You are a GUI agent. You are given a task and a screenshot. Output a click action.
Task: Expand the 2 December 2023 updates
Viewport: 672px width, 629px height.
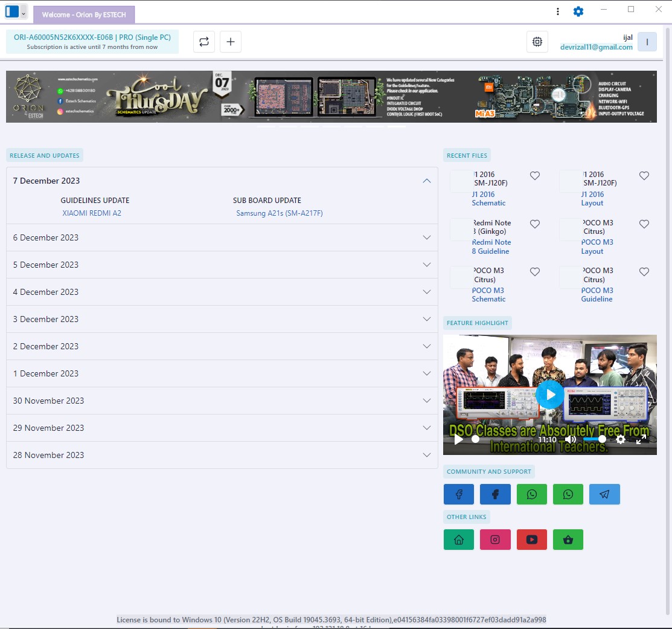tap(222, 346)
